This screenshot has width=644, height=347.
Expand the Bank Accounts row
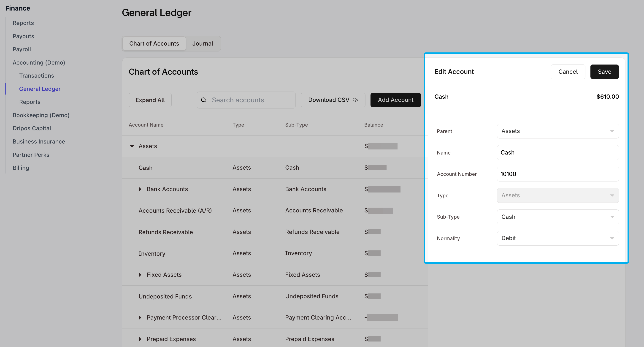click(140, 189)
